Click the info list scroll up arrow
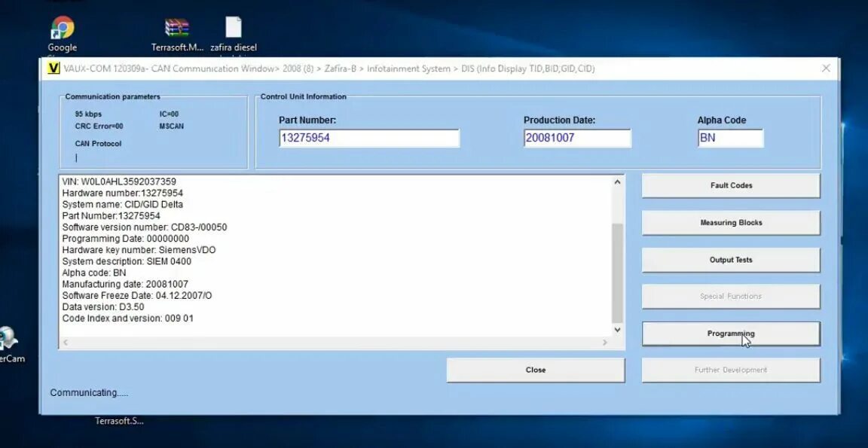The image size is (868, 448). [617, 182]
